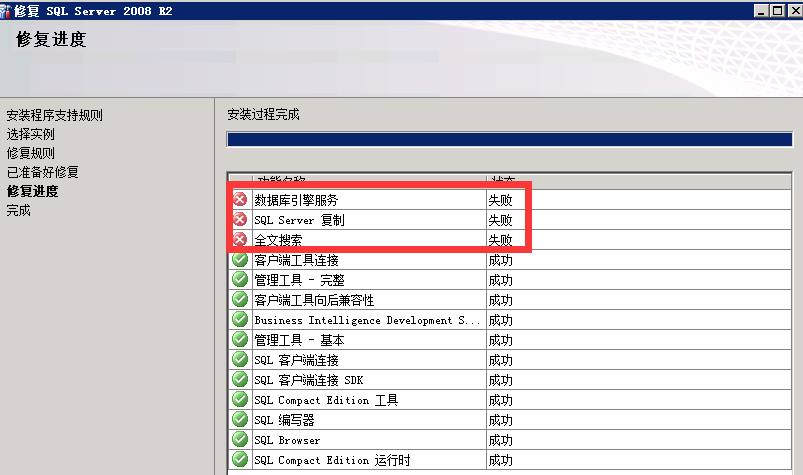Click the green check next to 客户端工具向后兼容性
Viewport: 803px width, 475px height.
point(240,299)
